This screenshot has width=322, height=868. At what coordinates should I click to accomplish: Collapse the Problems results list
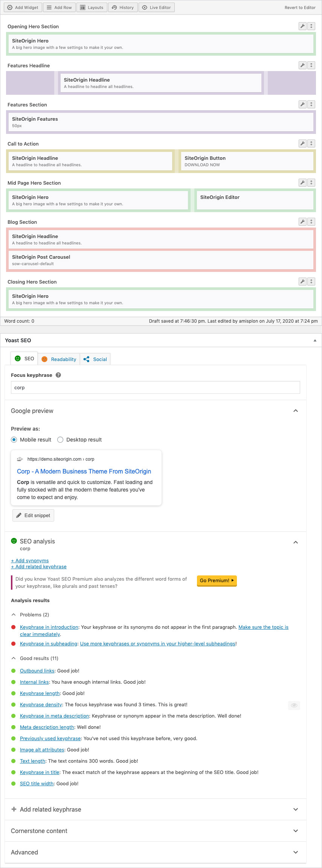pos(14,615)
